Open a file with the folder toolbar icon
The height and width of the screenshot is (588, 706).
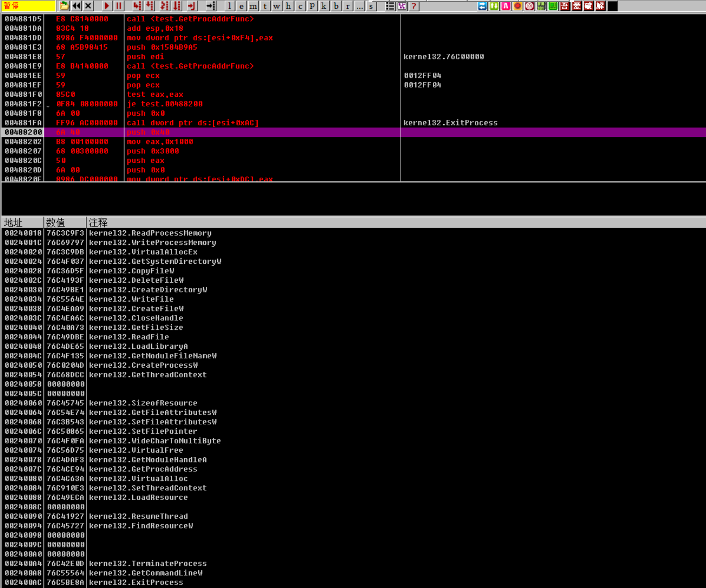65,6
